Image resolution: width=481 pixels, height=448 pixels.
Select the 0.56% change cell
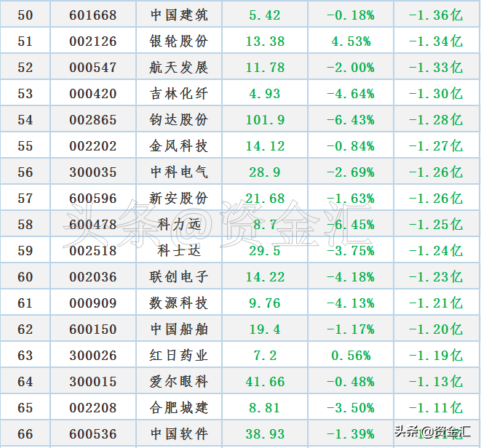tap(351, 356)
